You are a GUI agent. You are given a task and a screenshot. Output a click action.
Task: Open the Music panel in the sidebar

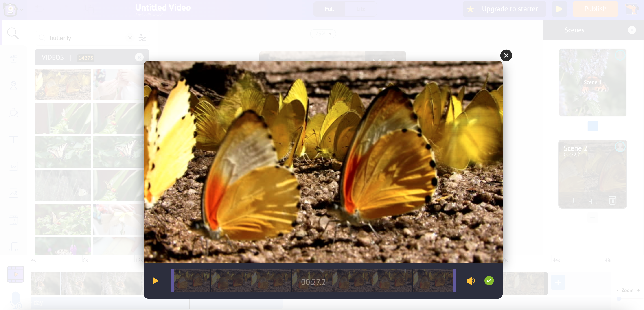tap(13, 247)
